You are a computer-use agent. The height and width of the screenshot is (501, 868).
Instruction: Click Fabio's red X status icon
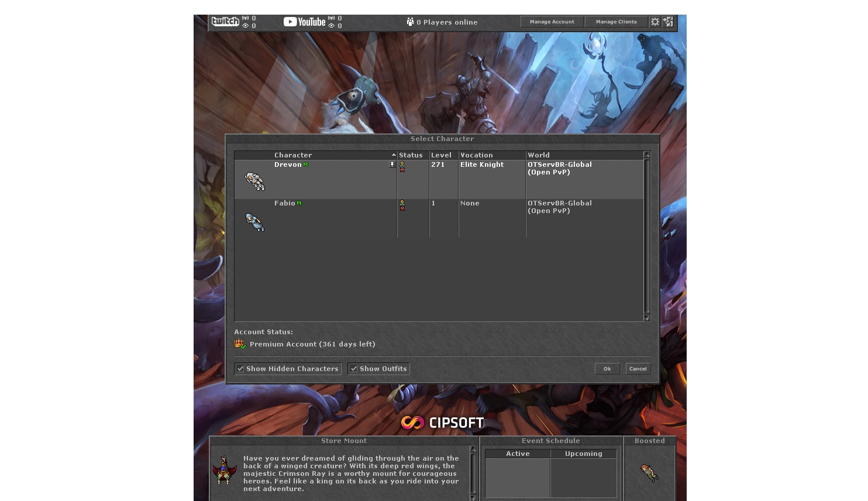(402, 208)
